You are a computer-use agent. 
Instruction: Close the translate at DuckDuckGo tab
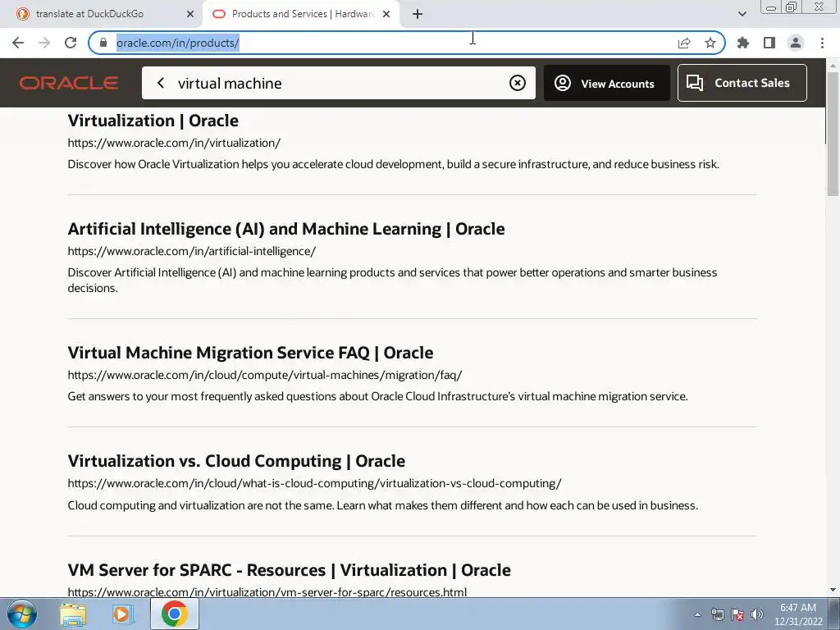[x=189, y=14]
